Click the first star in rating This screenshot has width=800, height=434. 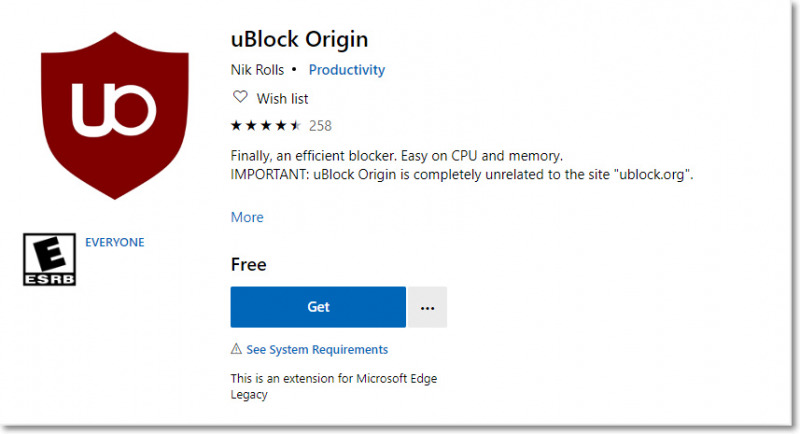tap(236, 125)
